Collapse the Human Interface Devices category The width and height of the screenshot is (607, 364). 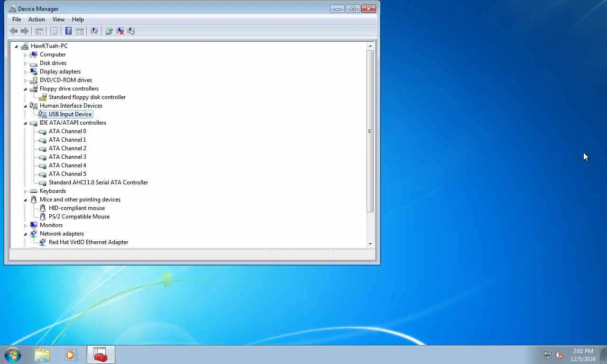point(26,106)
